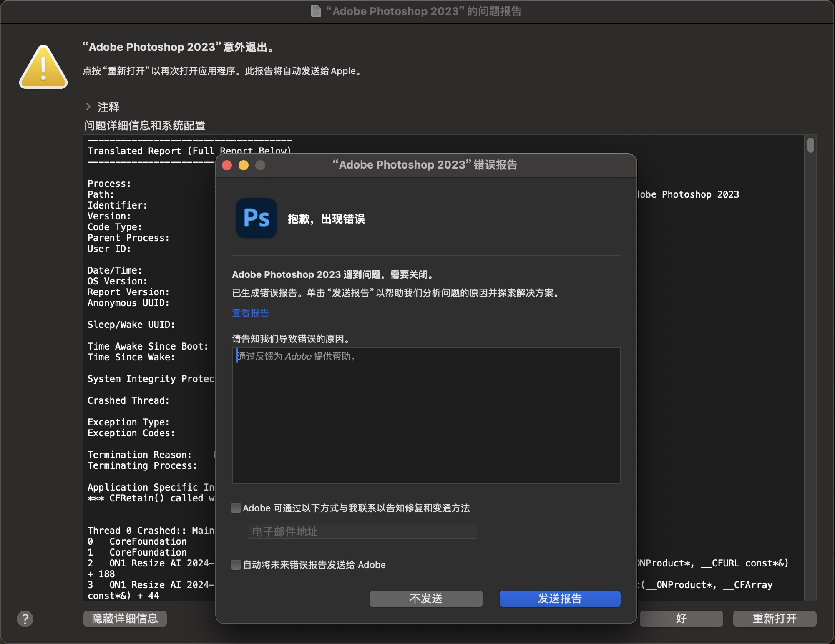Click the 电子邮件地址 email address field
The width and height of the screenshot is (835, 644).
tap(363, 531)
